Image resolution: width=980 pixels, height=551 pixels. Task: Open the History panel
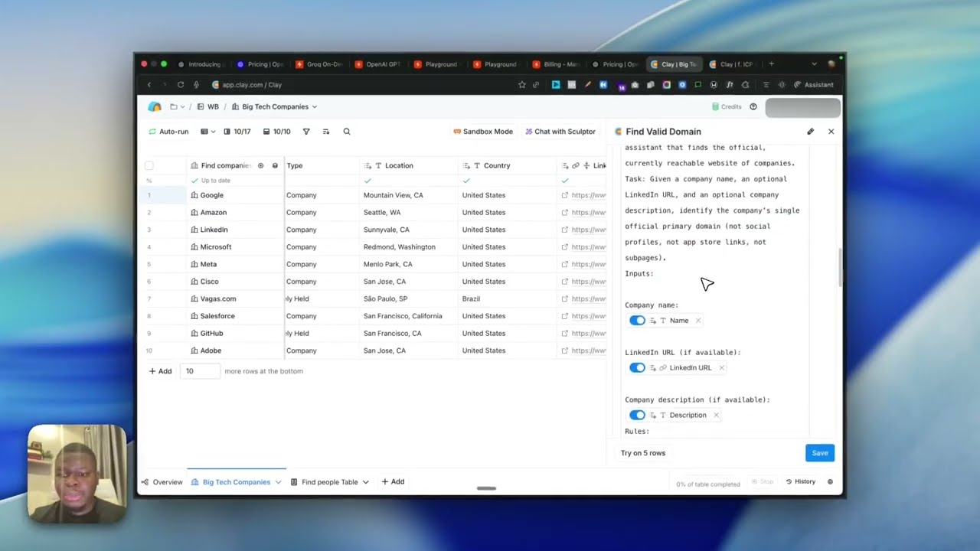point(801,481)
